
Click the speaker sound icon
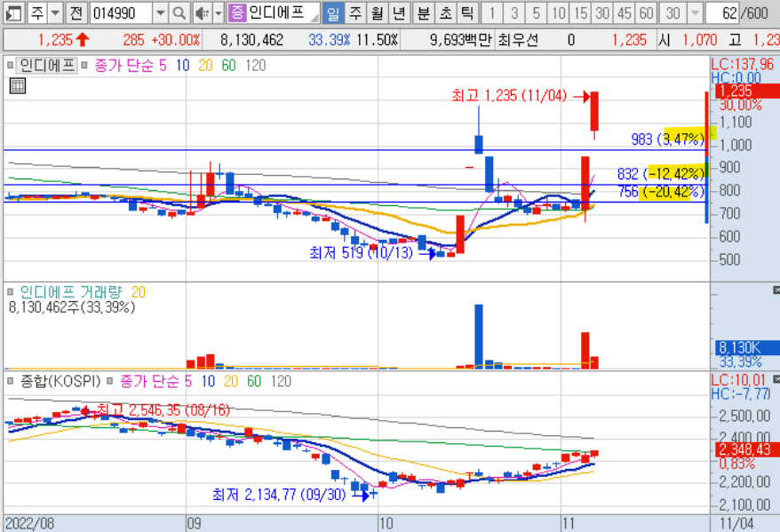(202, 13)
